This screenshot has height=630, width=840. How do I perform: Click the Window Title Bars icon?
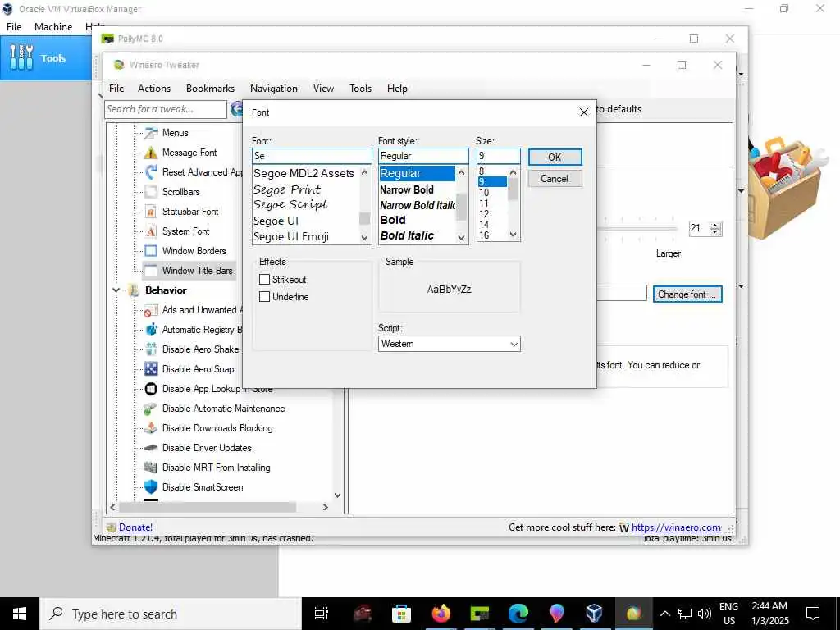pyautogui.click(x=151, y=271)
